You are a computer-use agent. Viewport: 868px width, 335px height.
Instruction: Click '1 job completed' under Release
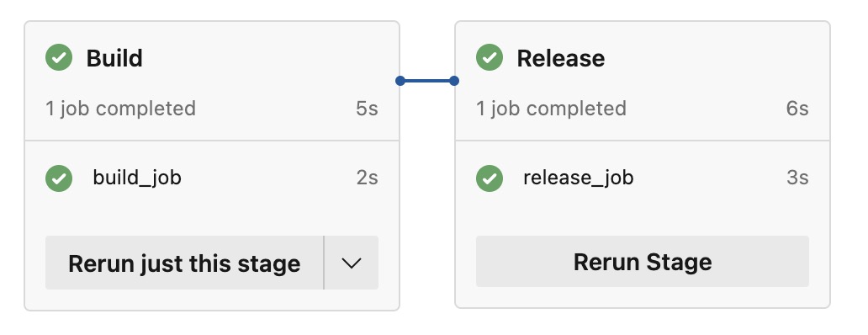coord(552,109)
